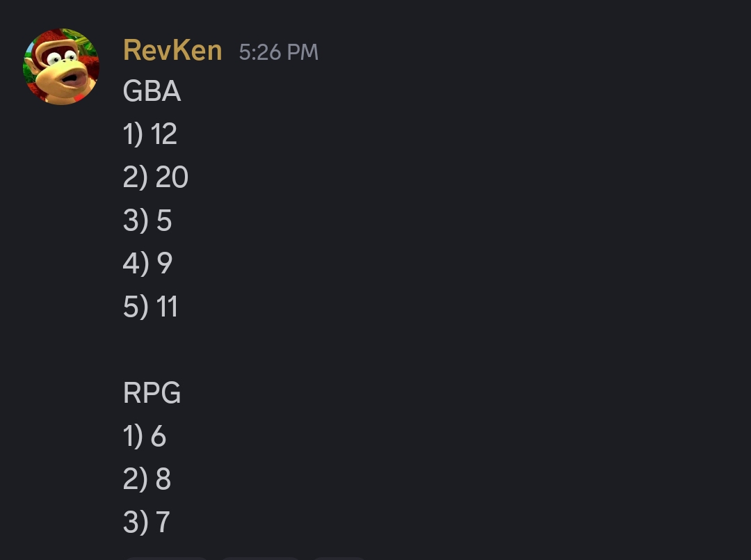Click the RevKen username
751x560 pixels.
[172, 51]
